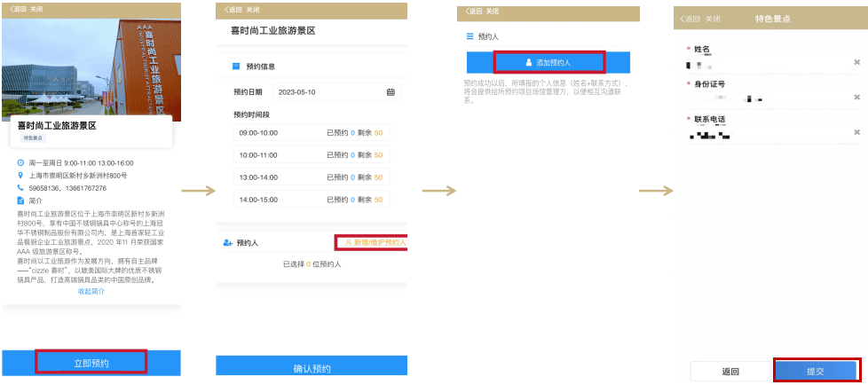
Task: Click the clock icon beside opening hours
Action: pos(20,163)
